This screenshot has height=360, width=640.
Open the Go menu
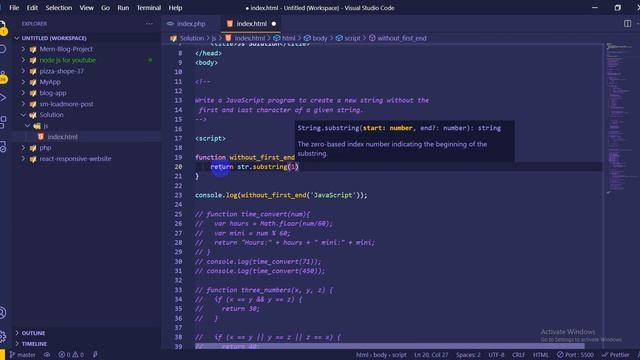(105, 8)
